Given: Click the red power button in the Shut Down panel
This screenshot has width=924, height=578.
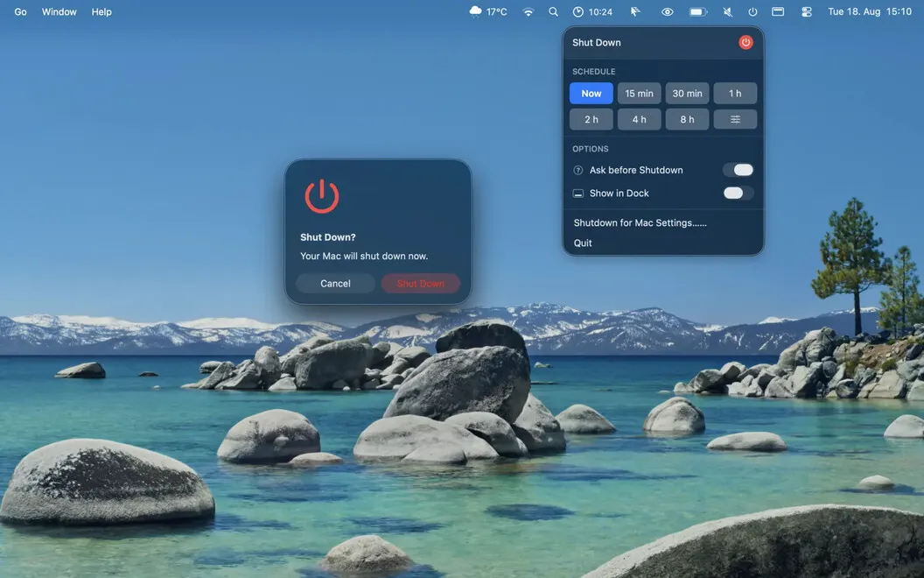Looking at the screenshot, I should pos(745,42).
